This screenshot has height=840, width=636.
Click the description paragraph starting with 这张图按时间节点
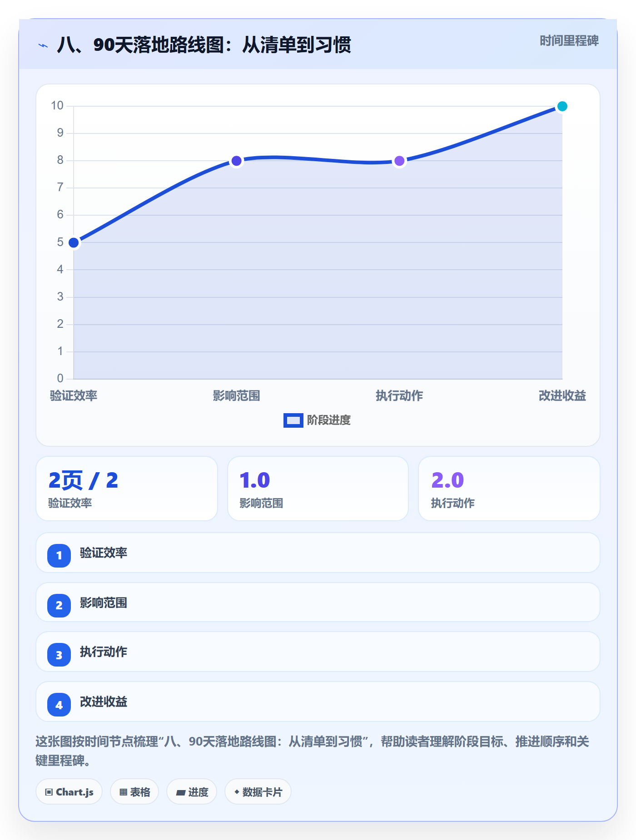click(313, 751)
